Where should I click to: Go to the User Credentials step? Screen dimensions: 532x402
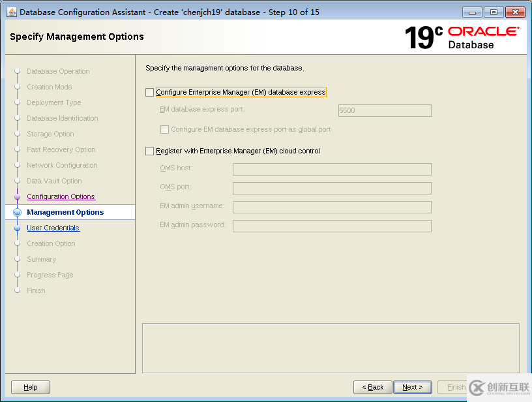click(53, 228)
